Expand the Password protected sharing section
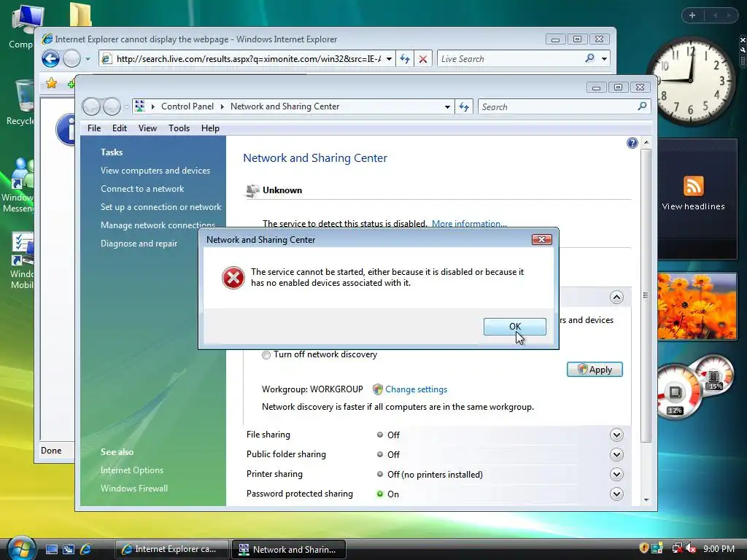The height and width of the screenshot is (560, 747). 616,494
